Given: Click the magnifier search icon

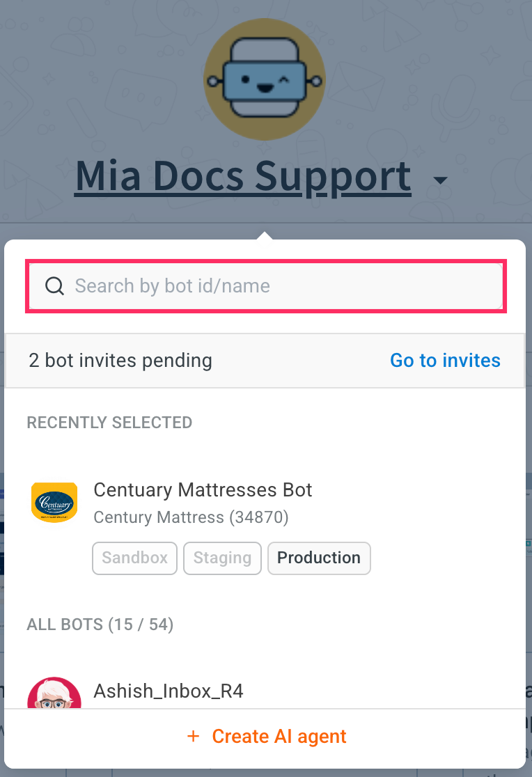Looking at the screenshot, I should pos(54,285).
